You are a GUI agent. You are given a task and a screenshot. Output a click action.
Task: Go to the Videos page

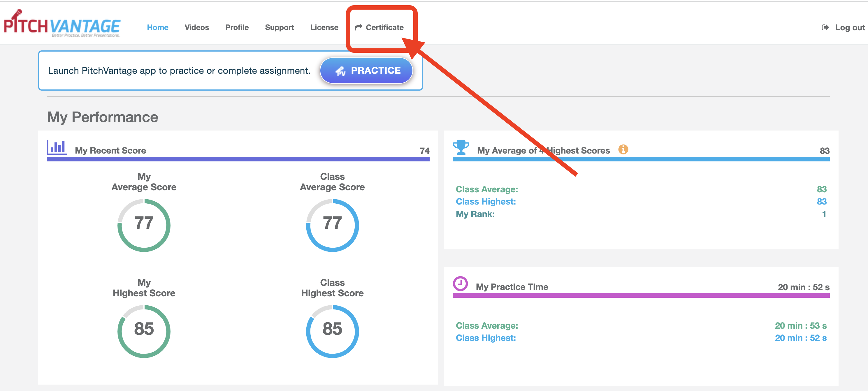point(196,28)
